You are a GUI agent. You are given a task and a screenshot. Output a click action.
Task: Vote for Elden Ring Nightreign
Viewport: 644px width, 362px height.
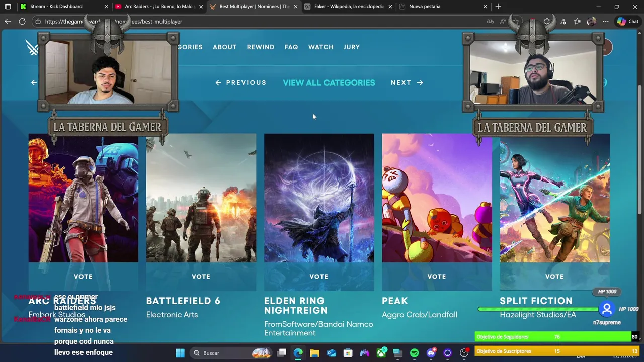pos(319,277)
